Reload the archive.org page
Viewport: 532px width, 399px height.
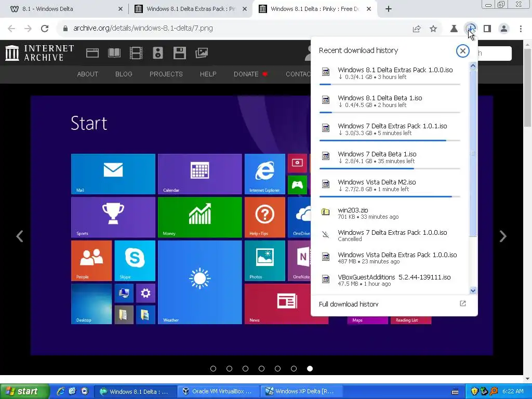(45, 29)
